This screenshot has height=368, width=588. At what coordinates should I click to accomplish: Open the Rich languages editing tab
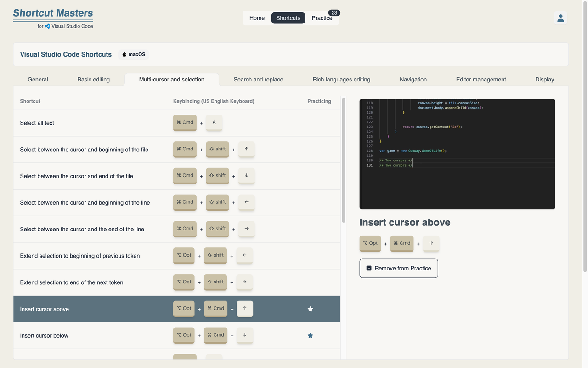point(341,79)
